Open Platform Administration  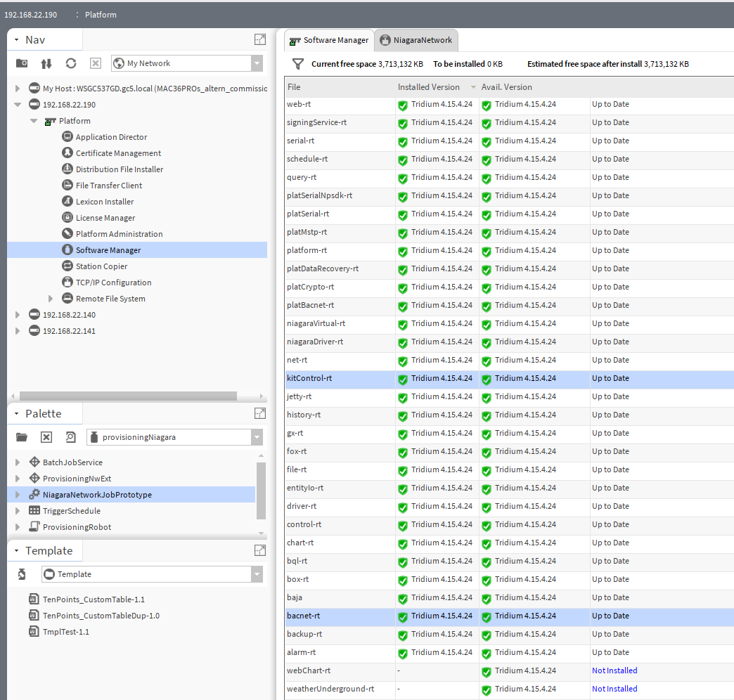pyautogui.click(x=120, y=234)
